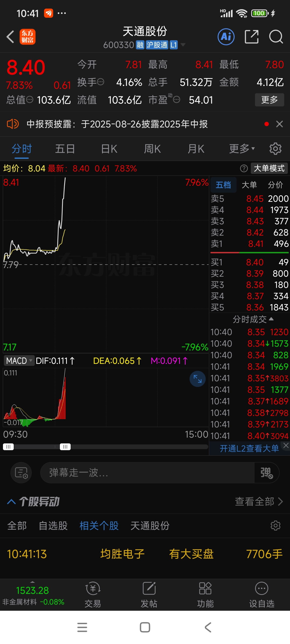This screenshot has width=290, height=644.
Task: Expand chart to fullscreen icon
Action: point(198,379)
